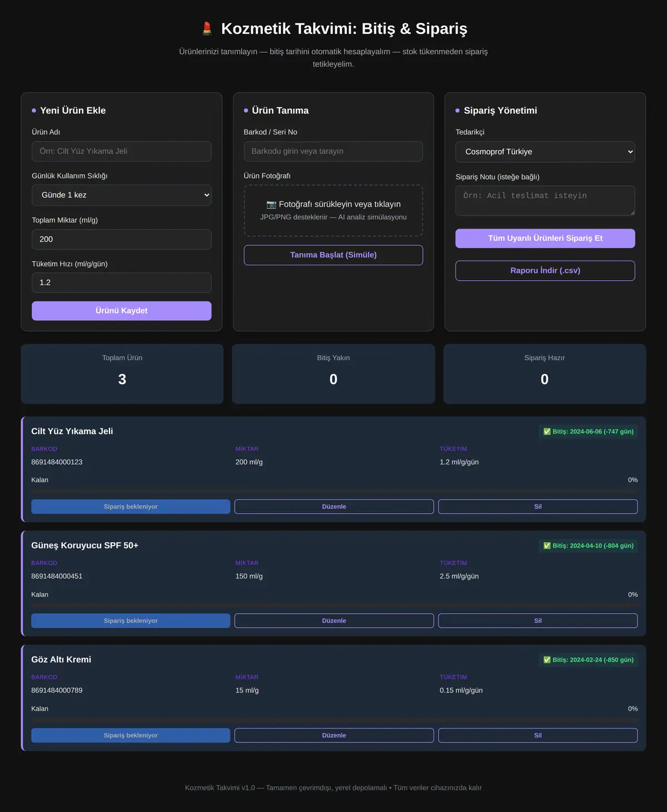Viewport: 667px width, 812px height.
Task: Click the lipstick icon in header
Action: tap(207, 28)
